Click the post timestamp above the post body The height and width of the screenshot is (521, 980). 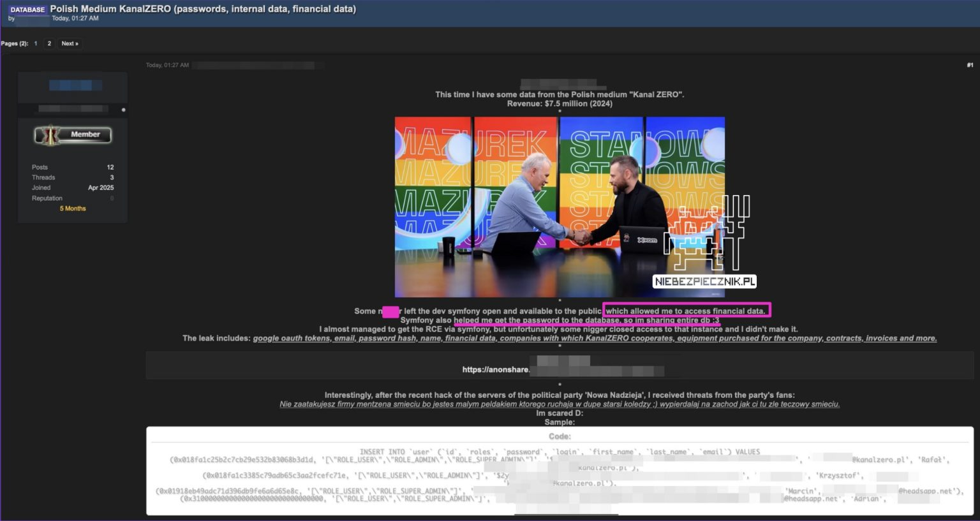click(x=167, y=65)
